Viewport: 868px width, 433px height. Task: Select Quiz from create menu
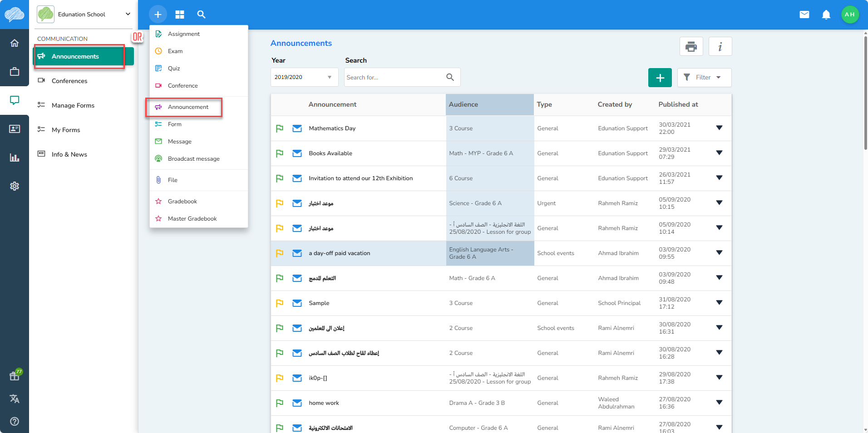pyautogui.click(x=198, y=69)
